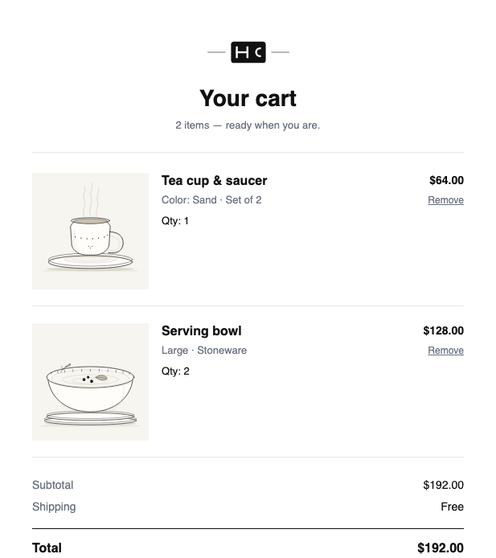Click the bold $192.00 total amount
This screenshot has height=558, width=496.
pos(440,548)
